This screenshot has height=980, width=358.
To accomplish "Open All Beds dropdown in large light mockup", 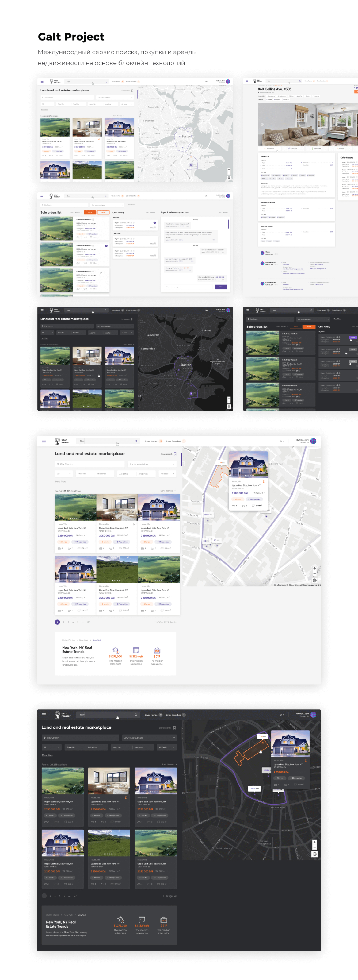I will point(167,474).
